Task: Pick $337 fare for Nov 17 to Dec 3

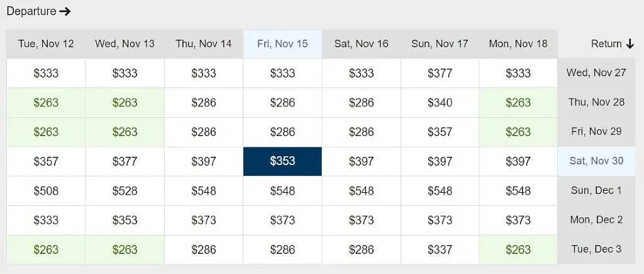Action: (x=440, y=249)
